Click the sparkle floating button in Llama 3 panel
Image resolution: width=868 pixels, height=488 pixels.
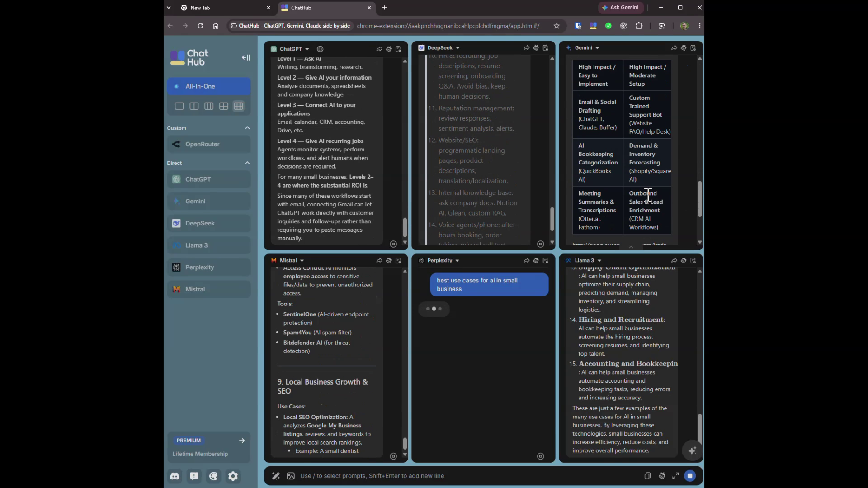click(x=692, y=450)
